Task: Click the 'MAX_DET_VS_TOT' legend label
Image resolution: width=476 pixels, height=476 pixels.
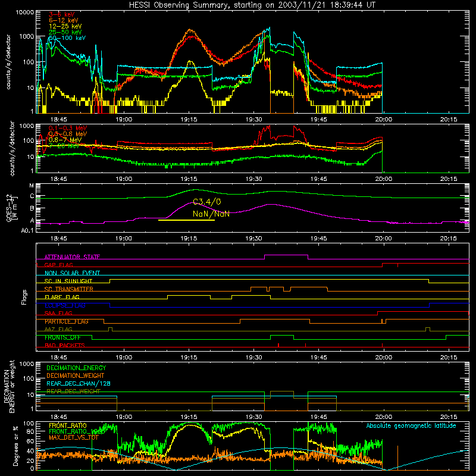Action: [x=74, y=437]
